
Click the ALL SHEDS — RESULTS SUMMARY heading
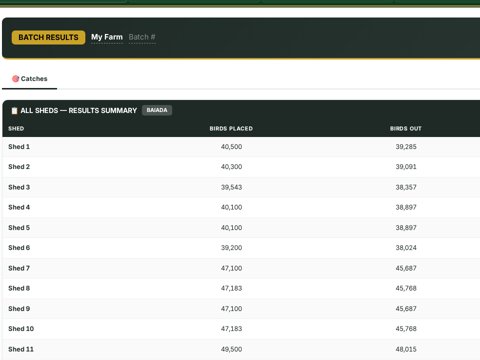pyautogui.click(x=79, y=111)
